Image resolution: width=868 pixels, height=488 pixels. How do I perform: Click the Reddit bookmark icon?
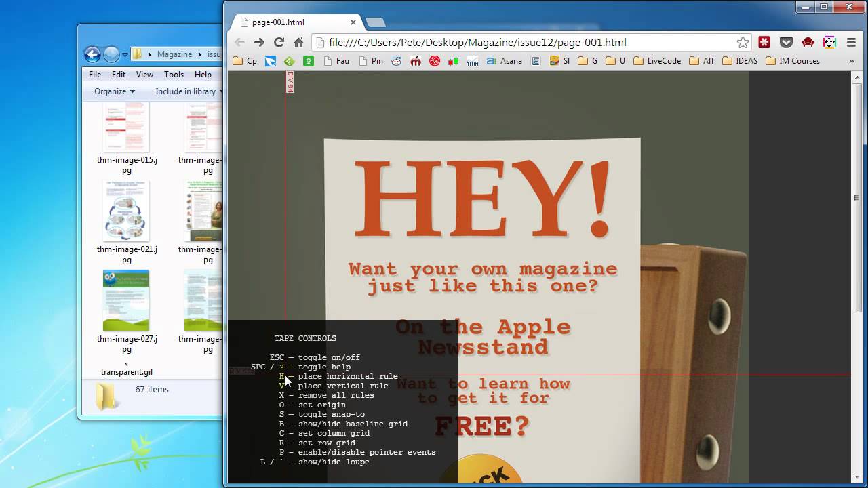tap(396, 61)
